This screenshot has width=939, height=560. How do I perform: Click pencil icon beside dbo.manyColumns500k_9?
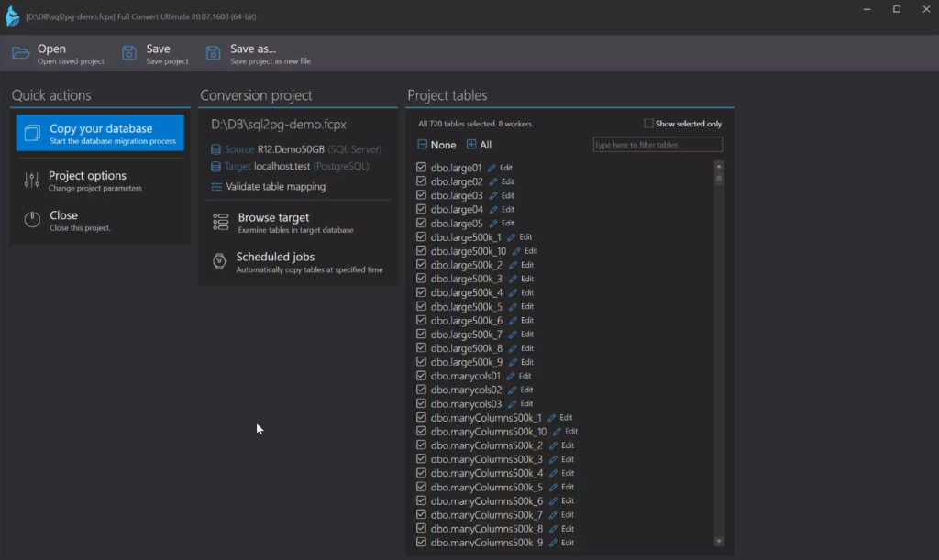(553, 543)
